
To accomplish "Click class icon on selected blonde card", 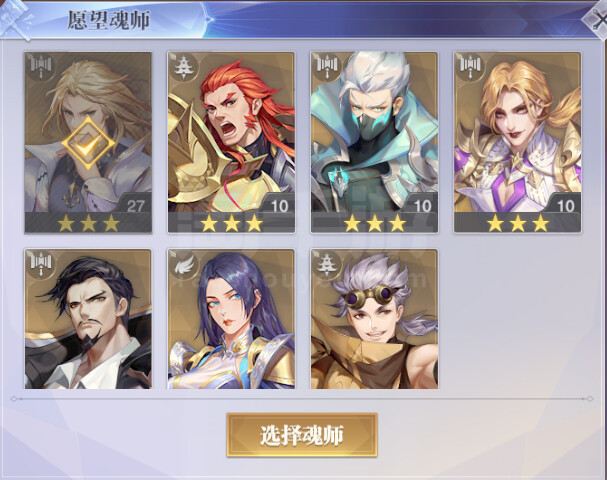I will pyautogui.click(x=40, y=65).
